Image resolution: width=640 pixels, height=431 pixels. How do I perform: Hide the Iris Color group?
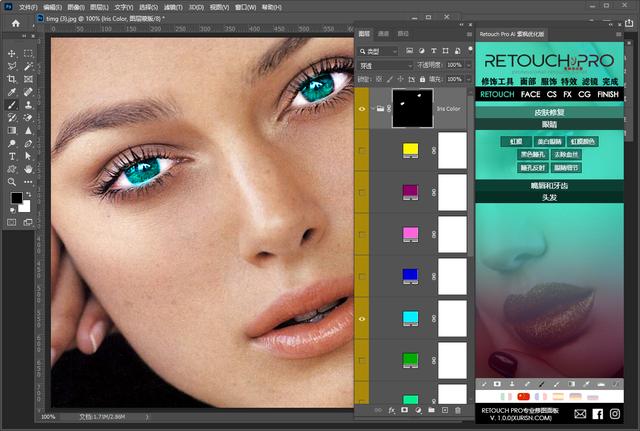[362, 109]
